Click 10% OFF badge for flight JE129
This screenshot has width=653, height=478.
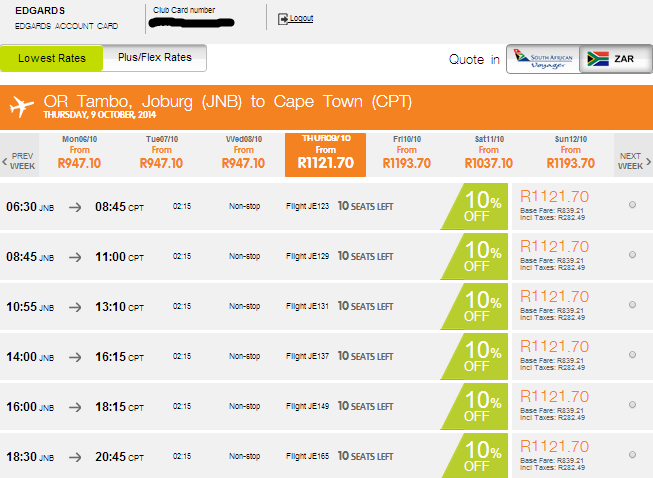[x=478, y=256]
